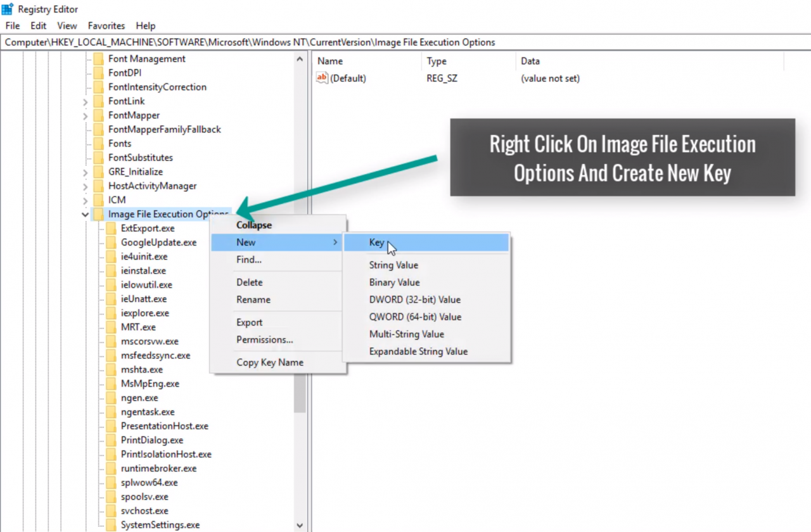Click the registry path address bar
811x532 pixels.
pos(405,42)
